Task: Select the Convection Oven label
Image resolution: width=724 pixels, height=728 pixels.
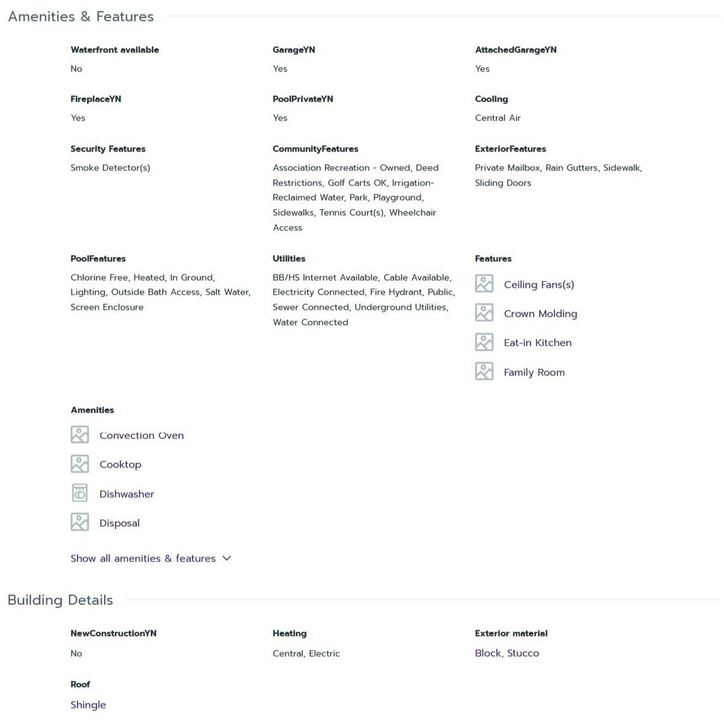Action: tap(141, 435)
